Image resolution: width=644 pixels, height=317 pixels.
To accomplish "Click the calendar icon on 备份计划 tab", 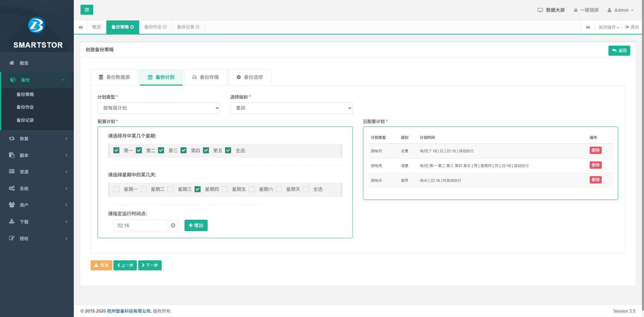I will (150, 77).
